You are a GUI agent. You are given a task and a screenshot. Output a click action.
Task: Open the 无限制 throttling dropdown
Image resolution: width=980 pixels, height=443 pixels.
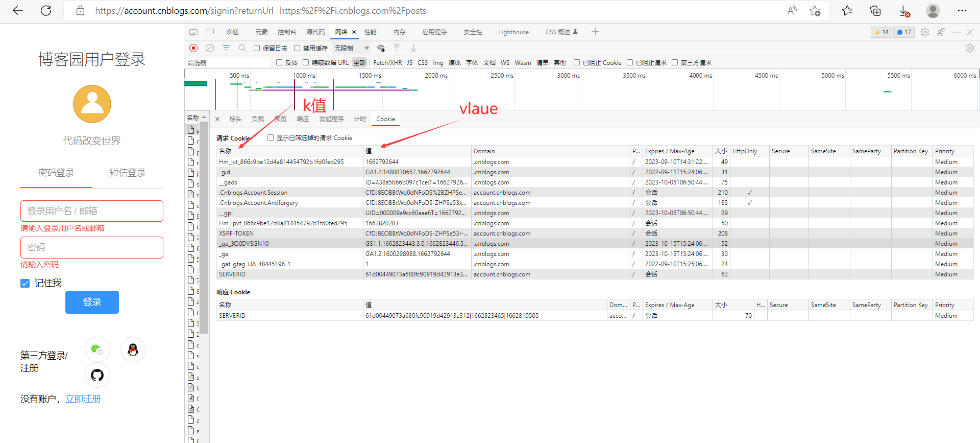[352, 48]
